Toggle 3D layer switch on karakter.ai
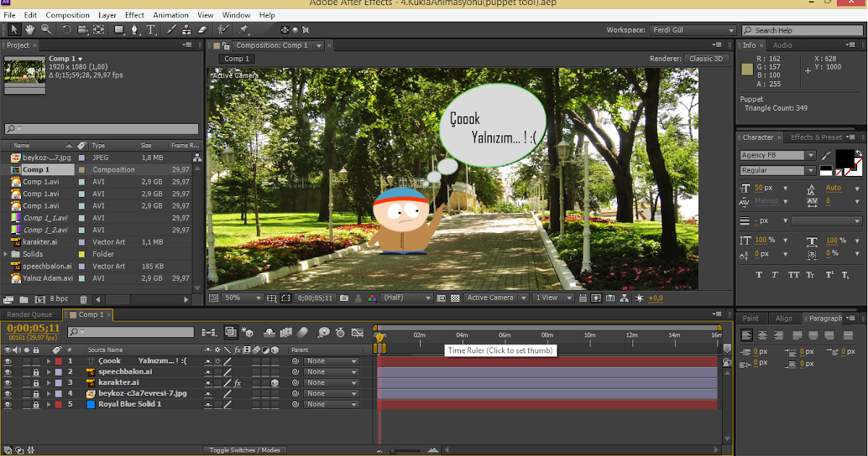 [275, 382]
